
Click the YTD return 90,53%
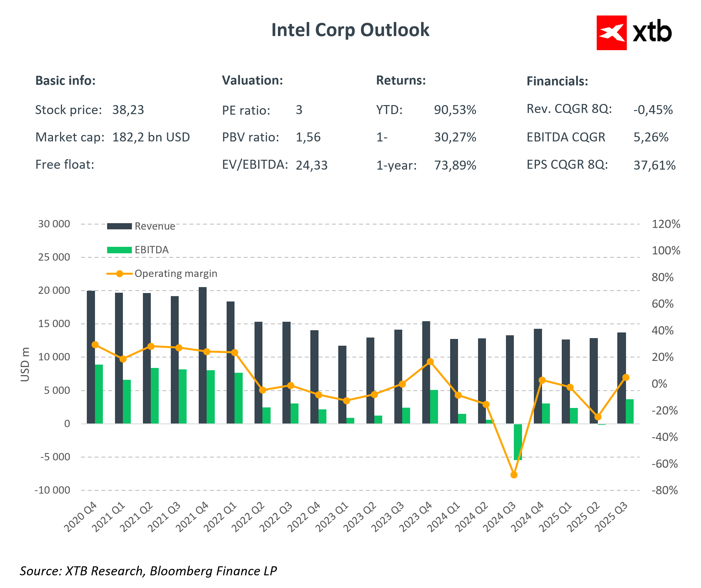(455, 110)
